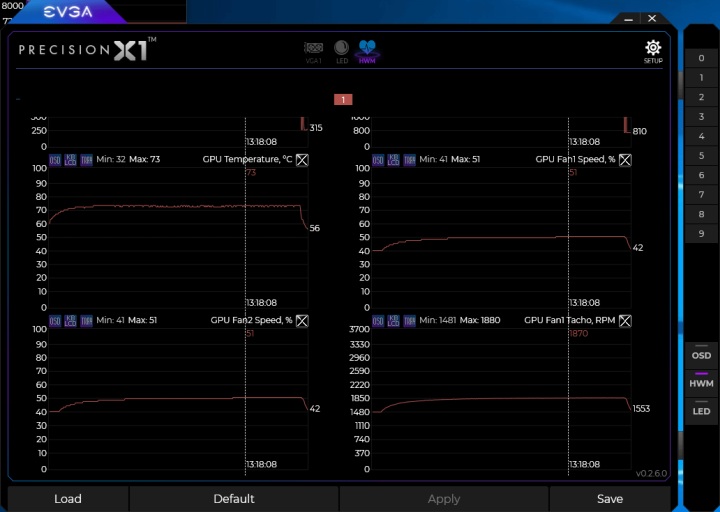Click the Precision X1 logo
720x512 pixels.
coord(87,48)
